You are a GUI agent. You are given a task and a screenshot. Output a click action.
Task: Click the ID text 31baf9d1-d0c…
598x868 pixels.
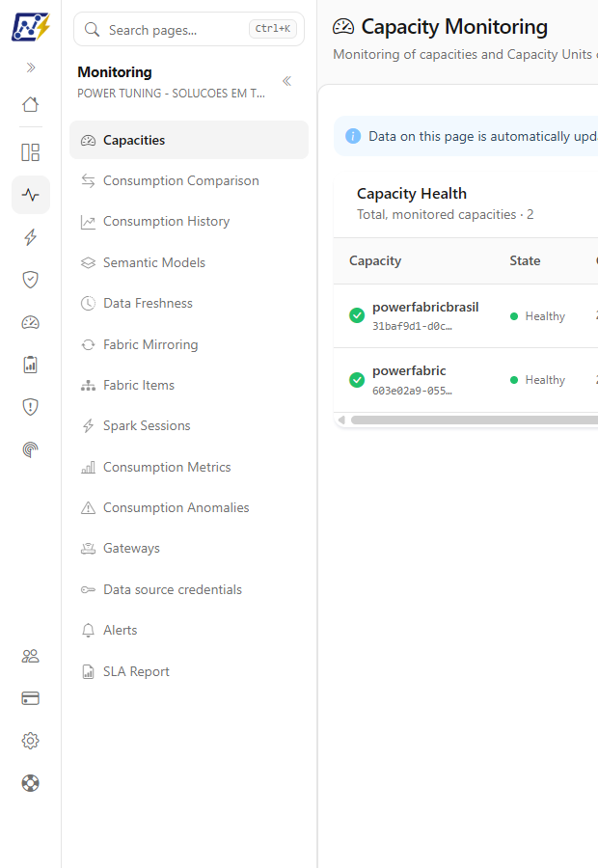(412, 327)
